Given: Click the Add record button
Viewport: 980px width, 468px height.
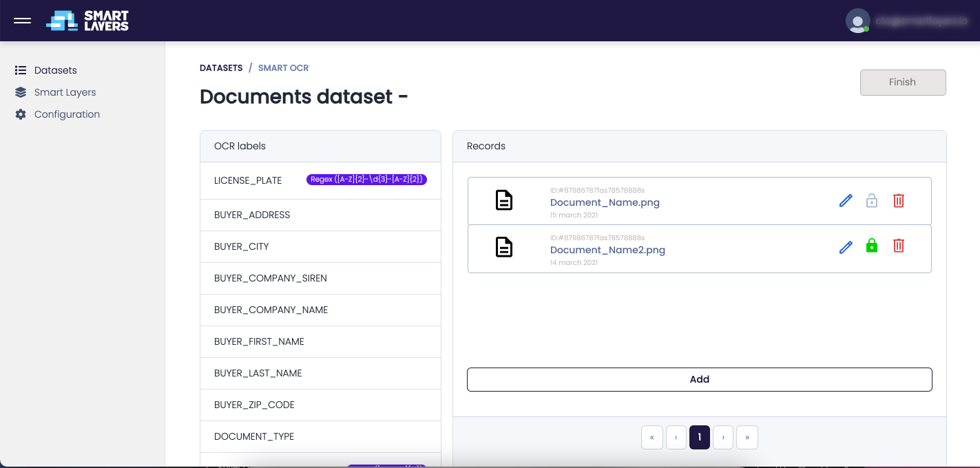Looking at the screenshot, I should 699,379.
